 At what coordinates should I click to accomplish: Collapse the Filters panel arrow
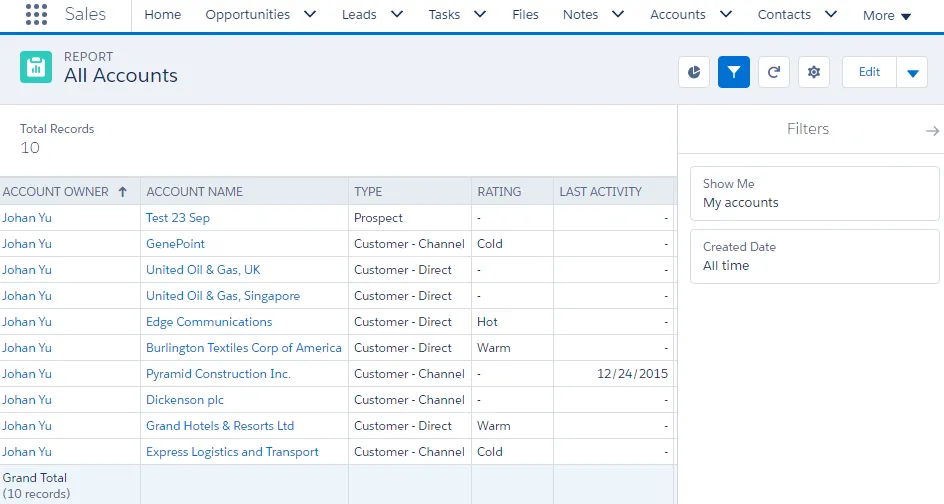click(932, 130)
